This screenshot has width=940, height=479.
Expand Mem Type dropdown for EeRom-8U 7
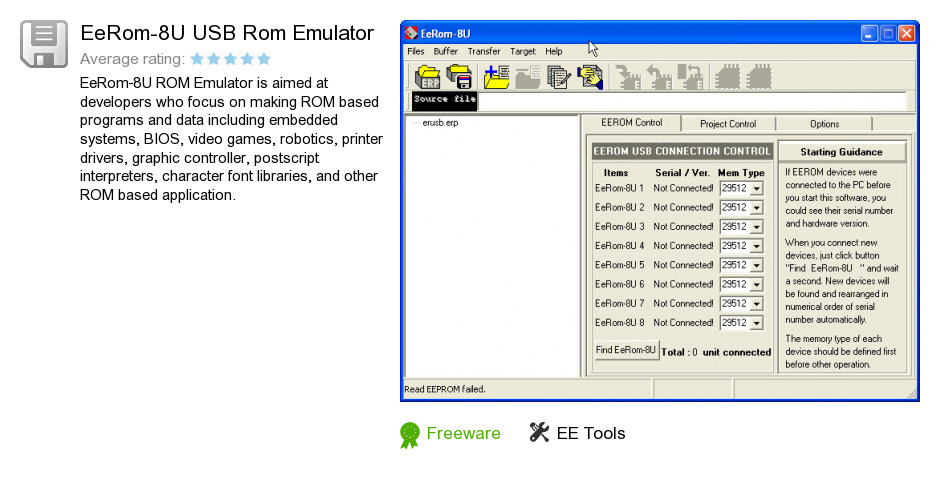(757, 303)
